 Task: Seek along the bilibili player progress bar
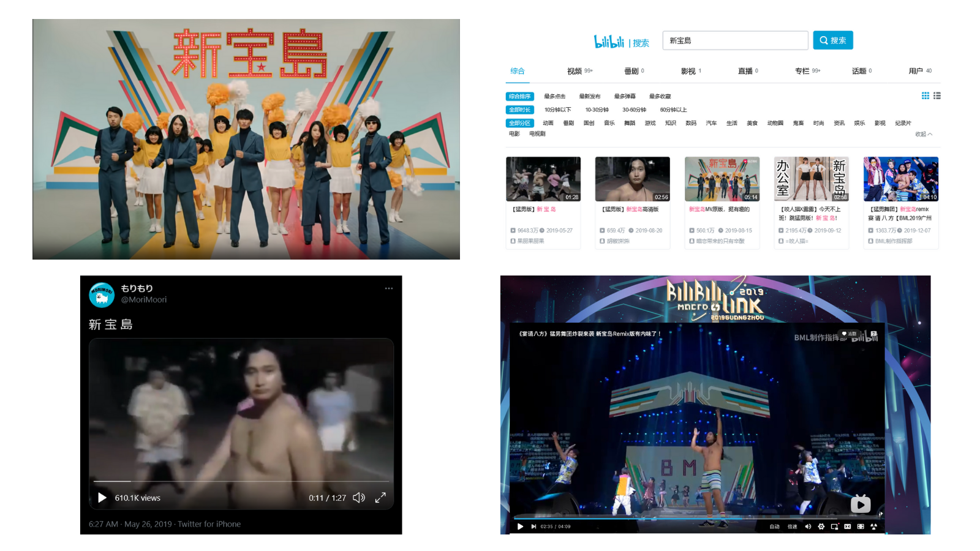[x=698, y=518]
